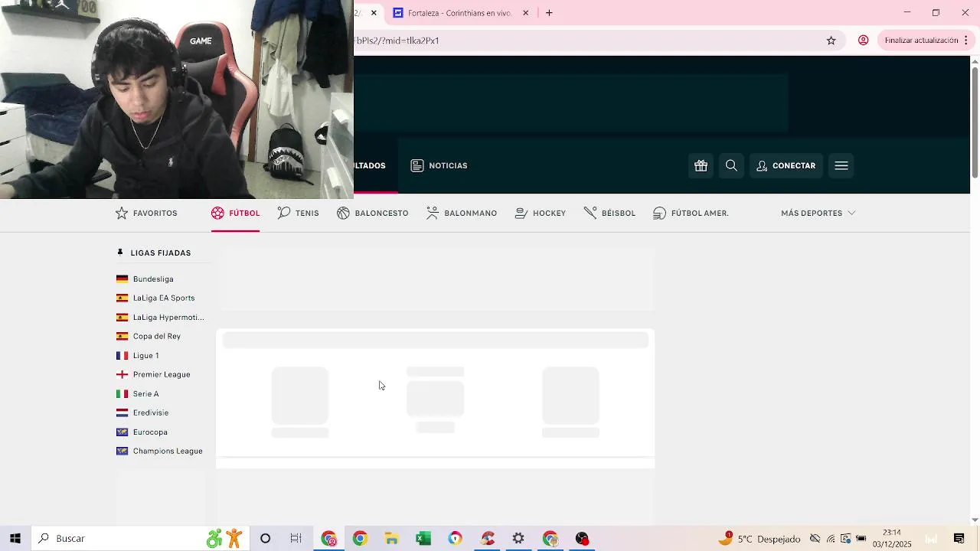980x551 pixels.
Task: Switch to the BALONCESTO tab
Action: click(372, 213)
